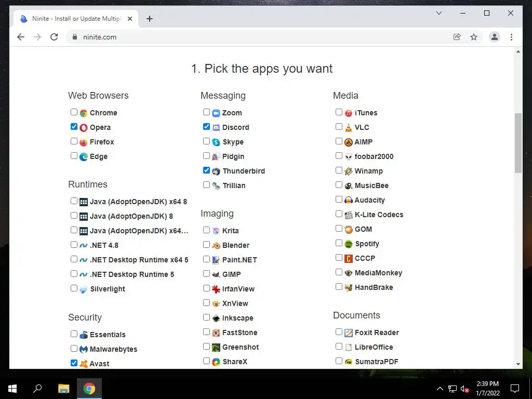This screenshot has width=532, height=399.
Task: Click the Avast logo icon
Action: pyautogui.click(x=84, y=364)
